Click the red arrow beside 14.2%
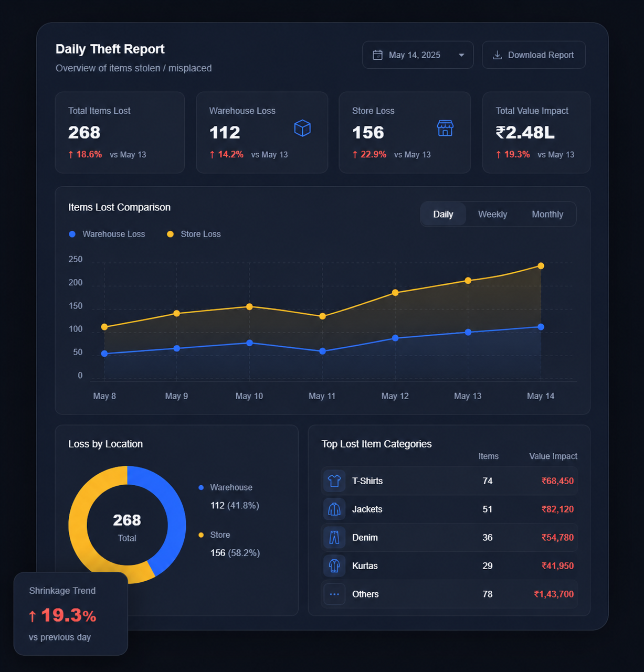 [x=212, y=155]
